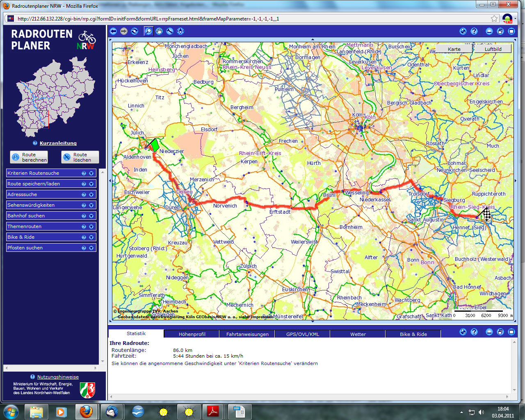525x420 pixels.
Task: Switch map to Luftbild view
Action: click(x=493, y=49)
